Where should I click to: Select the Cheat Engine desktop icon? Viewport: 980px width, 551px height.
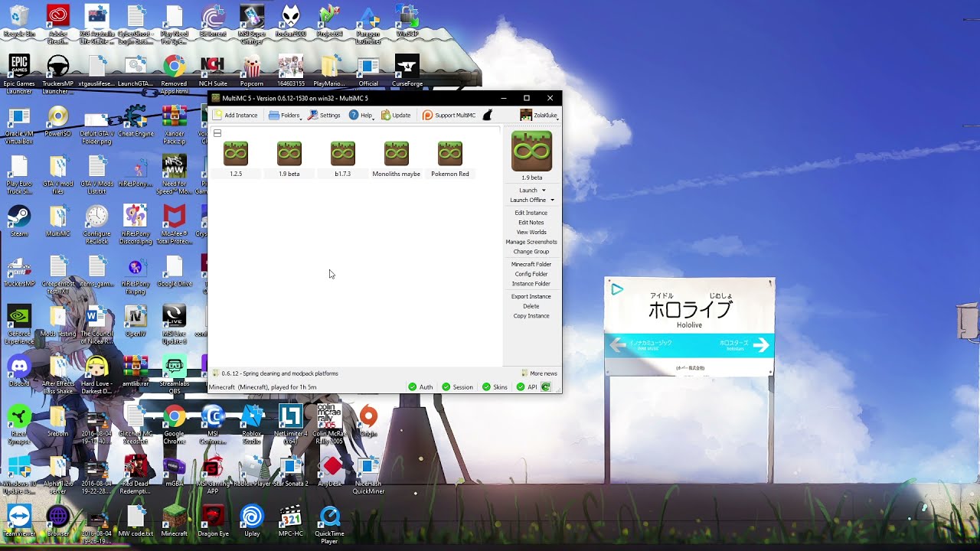click(x=136, y=122)
